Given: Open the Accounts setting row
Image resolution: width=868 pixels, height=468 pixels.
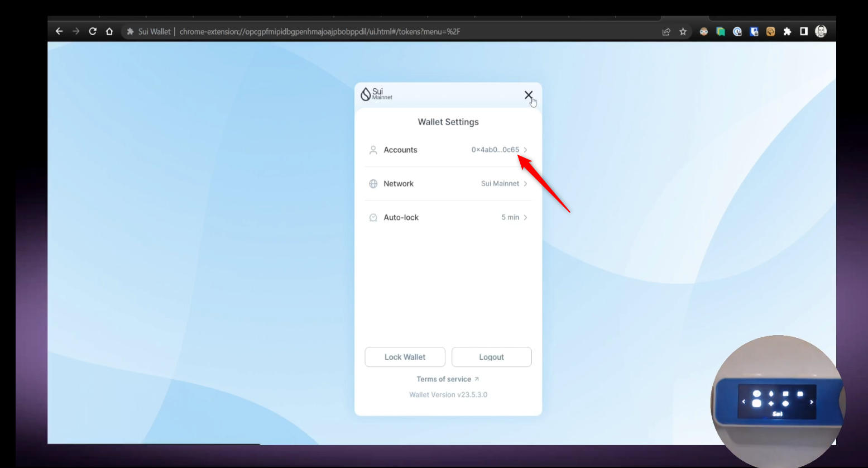Looking at the screenshot, I should [448, 150].
